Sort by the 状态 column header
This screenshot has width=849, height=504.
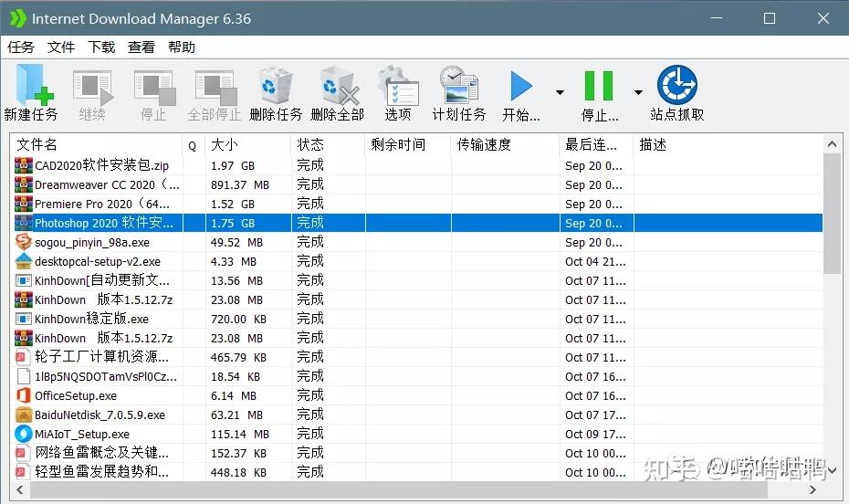click(328, 144)
